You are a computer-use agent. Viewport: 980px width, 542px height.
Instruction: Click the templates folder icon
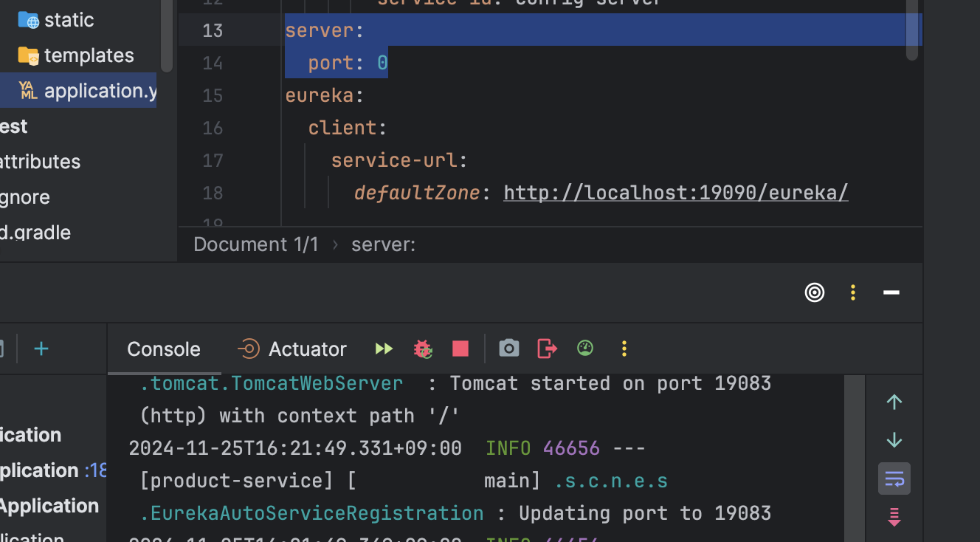[28, 55]
